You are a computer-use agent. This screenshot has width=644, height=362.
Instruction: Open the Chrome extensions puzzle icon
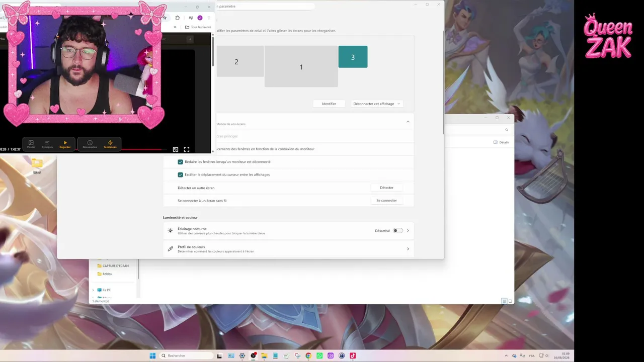(x=178, y=18)
